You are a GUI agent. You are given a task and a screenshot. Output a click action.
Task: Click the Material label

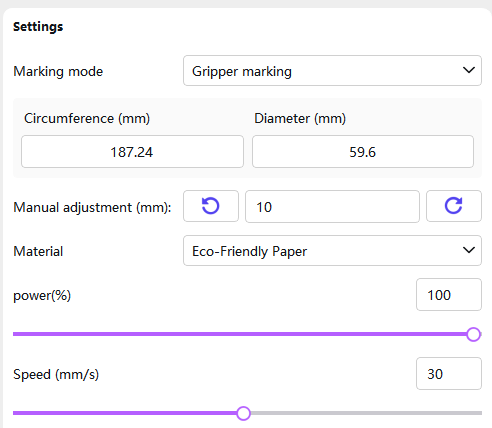coord(38,251)
